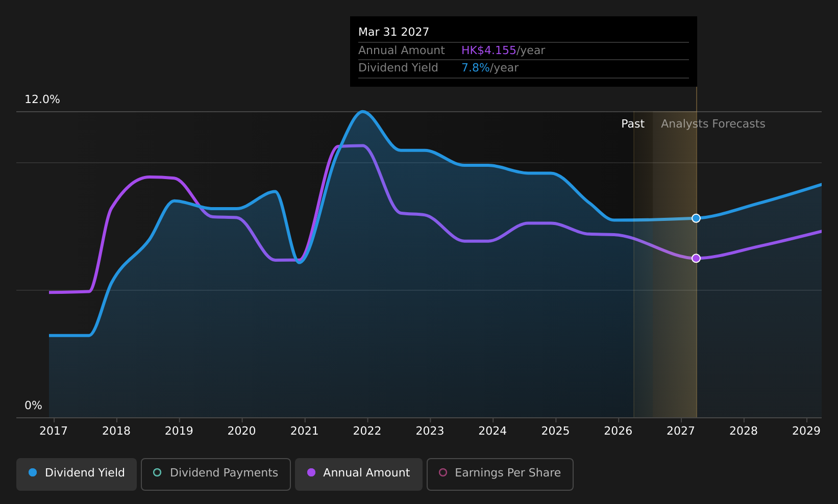Click the 2024 x-axis label

pyautogui.click(x=492, y=431)
